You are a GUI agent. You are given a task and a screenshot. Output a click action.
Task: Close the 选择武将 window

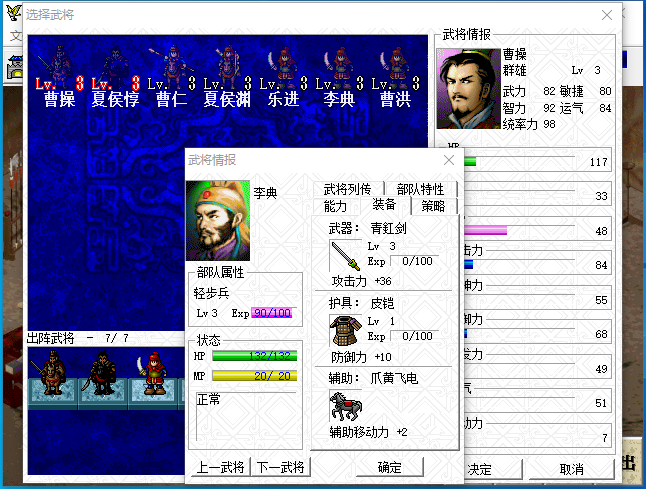(606, 15)
